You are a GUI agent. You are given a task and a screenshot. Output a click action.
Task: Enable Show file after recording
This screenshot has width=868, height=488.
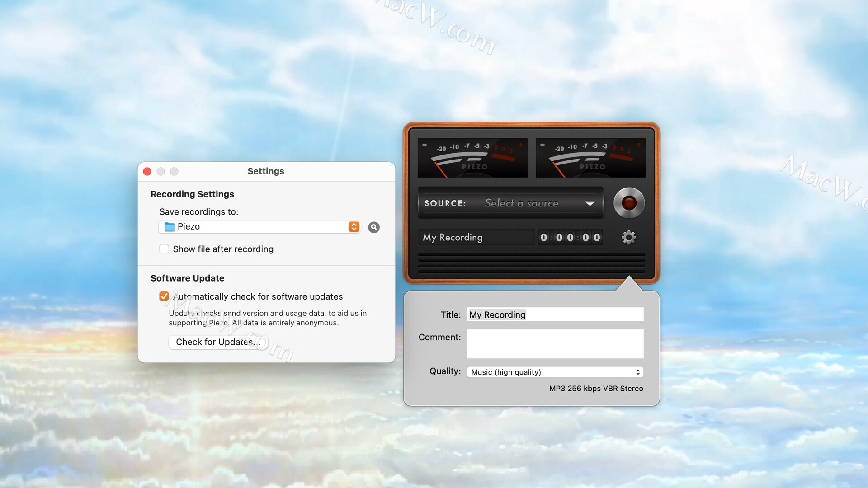(x=164, y=249)
